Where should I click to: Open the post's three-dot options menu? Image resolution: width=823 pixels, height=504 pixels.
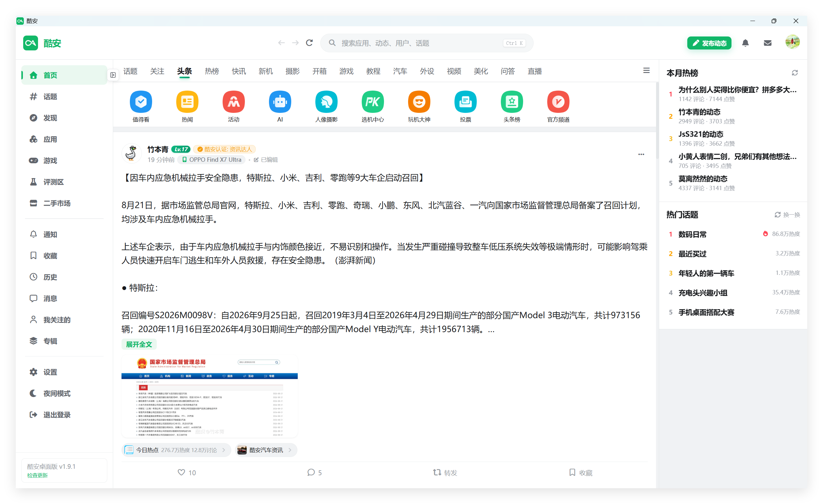click(x=641, y=154)
